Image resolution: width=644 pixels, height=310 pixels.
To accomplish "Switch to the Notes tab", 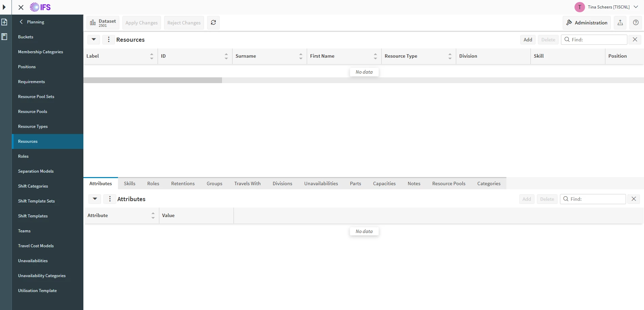I will pos(414,183).
